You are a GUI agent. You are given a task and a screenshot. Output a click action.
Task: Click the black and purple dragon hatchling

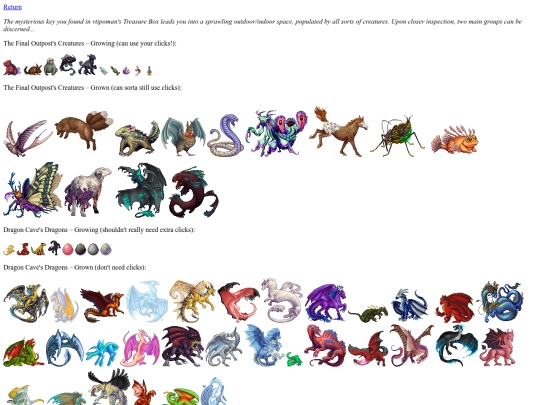point(54,248)
